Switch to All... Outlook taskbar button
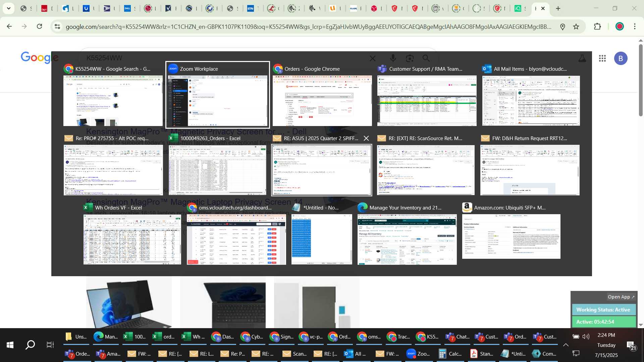Screen dimensions: 644x362 (x=356, y=354)
